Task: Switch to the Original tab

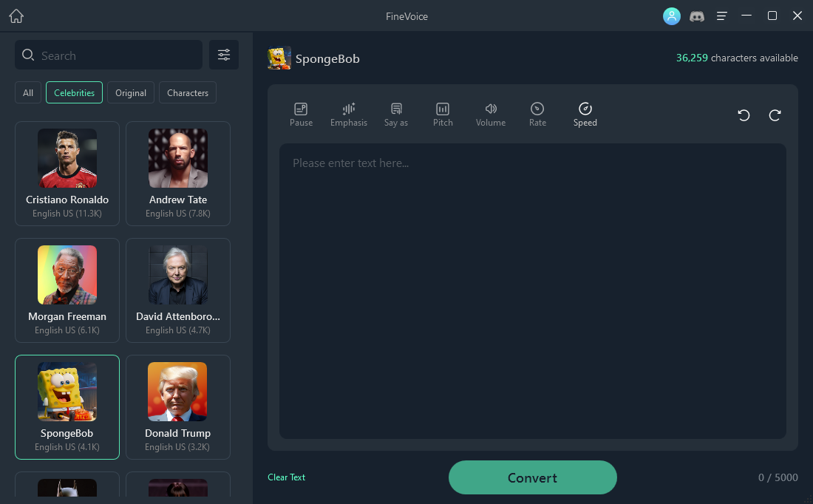Action: tap(131, 93)
